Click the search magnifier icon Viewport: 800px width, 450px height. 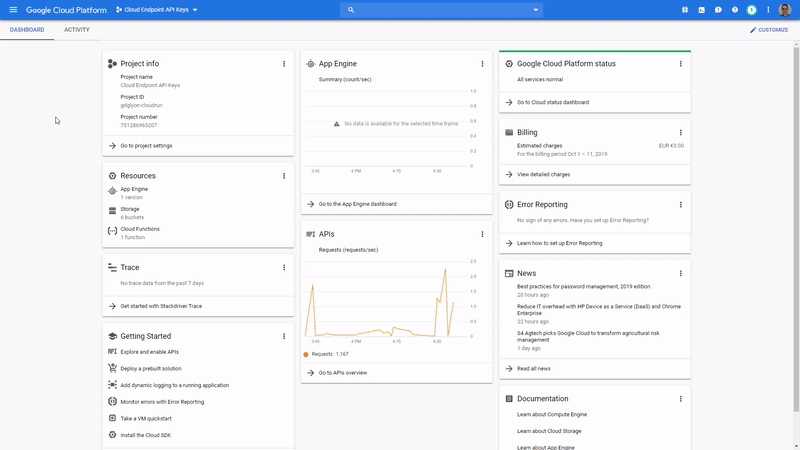click(351, 10)
